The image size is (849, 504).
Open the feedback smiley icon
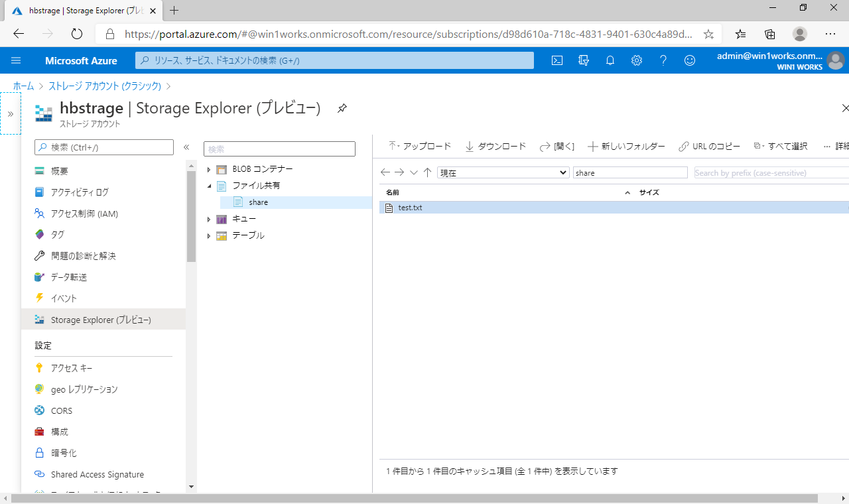click(x=690, y=60)
